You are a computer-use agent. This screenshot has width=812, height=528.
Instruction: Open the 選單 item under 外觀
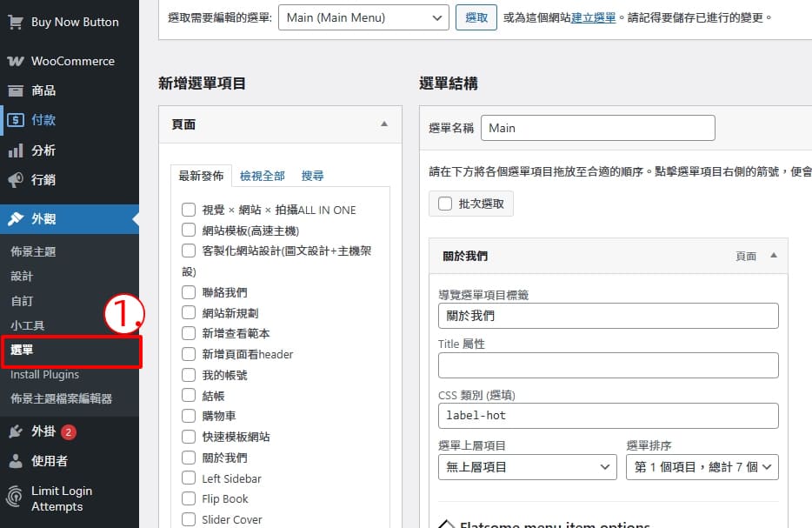pos(23,351)
